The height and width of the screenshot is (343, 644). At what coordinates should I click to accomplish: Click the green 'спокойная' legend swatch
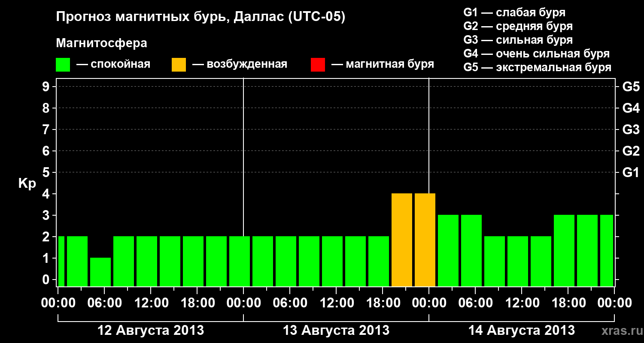(x=63, y=65)
